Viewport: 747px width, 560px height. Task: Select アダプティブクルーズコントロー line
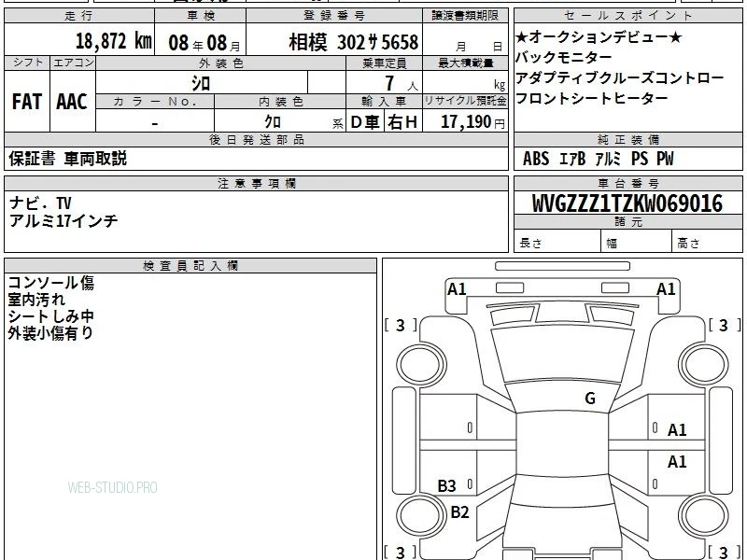click(620, 77)
